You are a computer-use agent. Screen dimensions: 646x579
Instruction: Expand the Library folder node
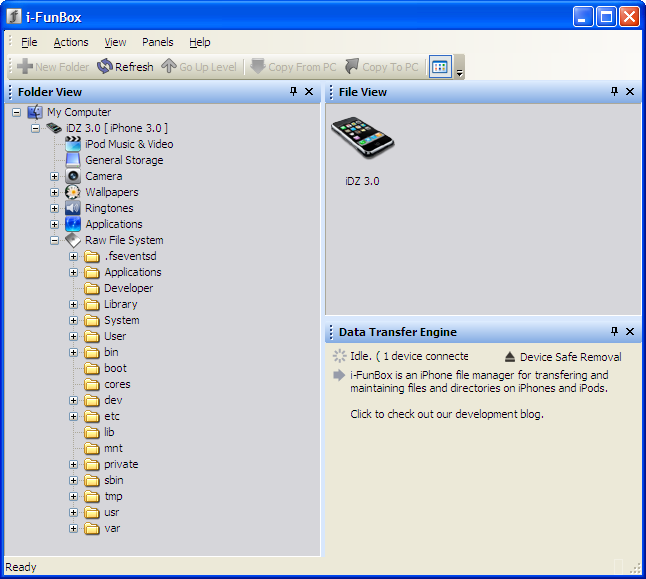(x=73, y=305)
